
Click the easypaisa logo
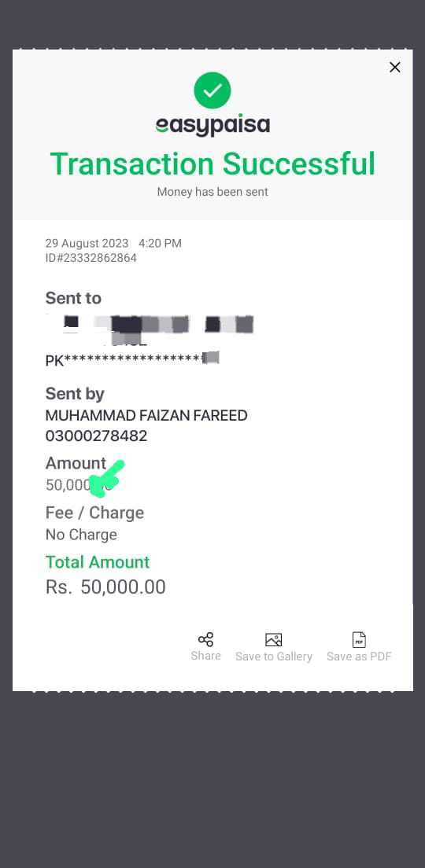tap(213, 126)
